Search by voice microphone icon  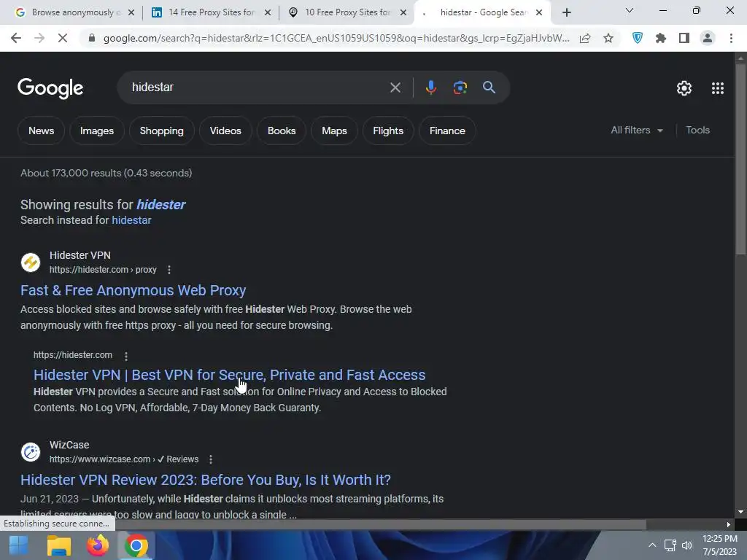[430, 87]
